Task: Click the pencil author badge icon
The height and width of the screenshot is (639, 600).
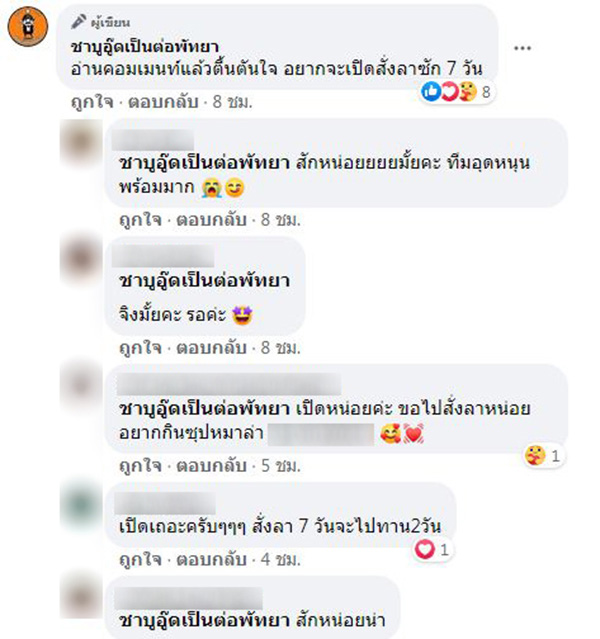Action: tap(78, 22)
